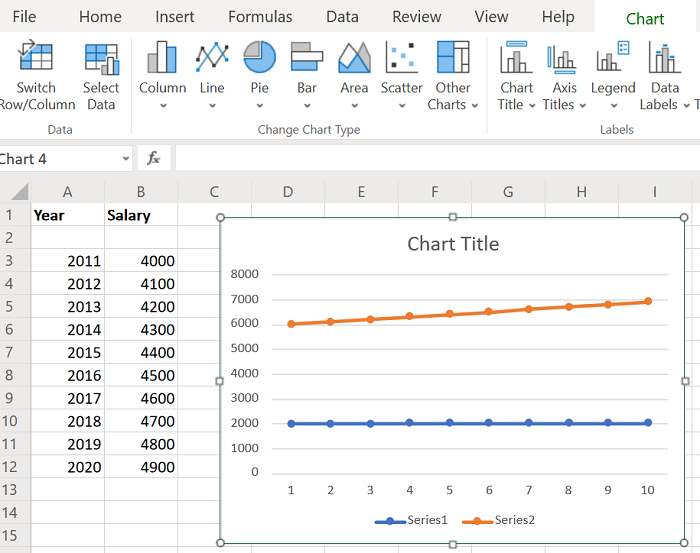Select the Line chart type icon
700x553 pixels.
[x=212, y=59]
